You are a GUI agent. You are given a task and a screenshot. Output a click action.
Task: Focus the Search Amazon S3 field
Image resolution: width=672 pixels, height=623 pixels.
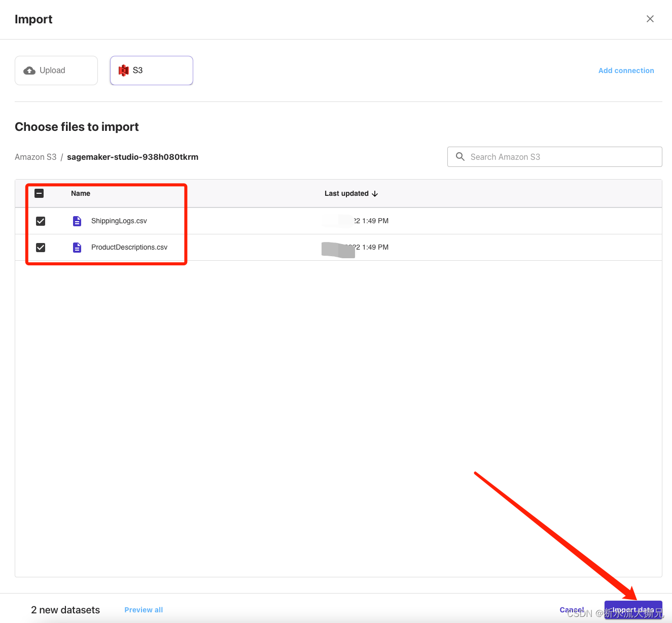coord(555,157)
